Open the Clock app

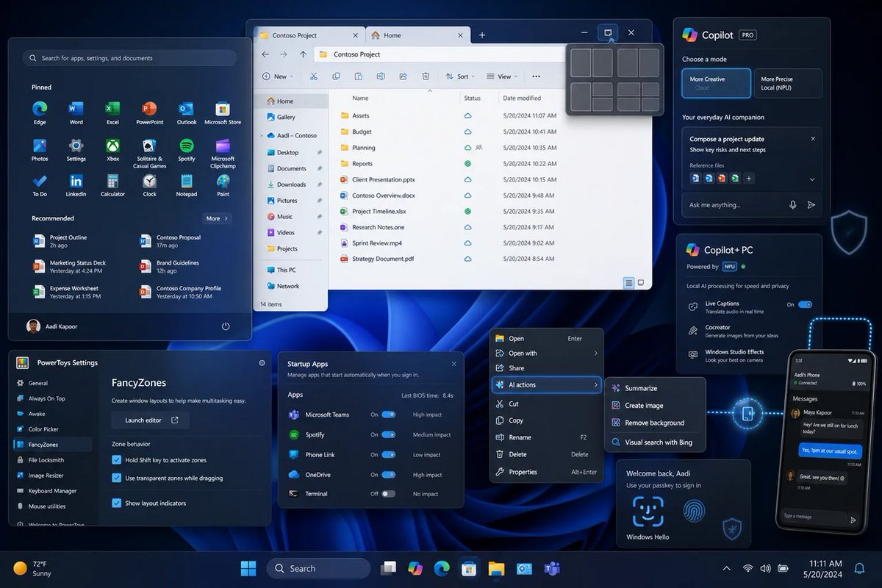150,185
